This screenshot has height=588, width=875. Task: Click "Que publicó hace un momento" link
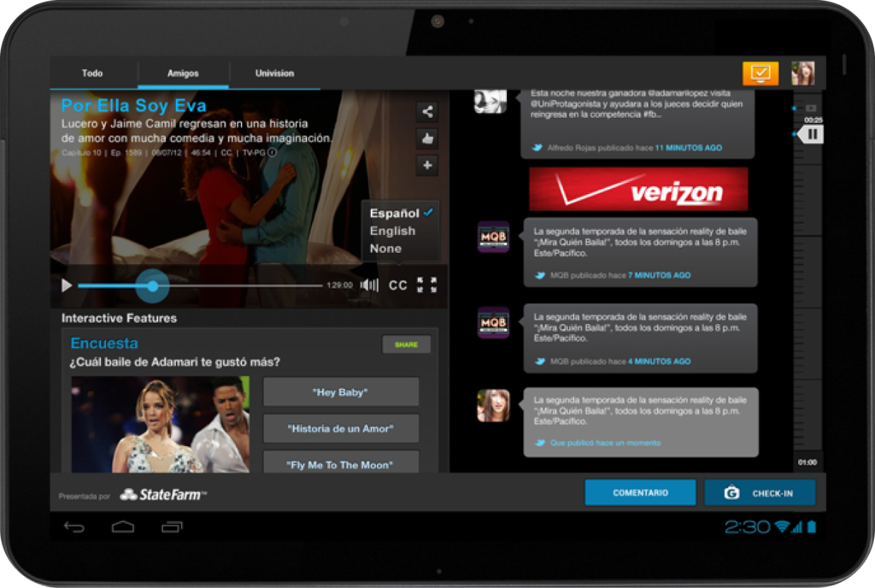(x=605, y=443)
